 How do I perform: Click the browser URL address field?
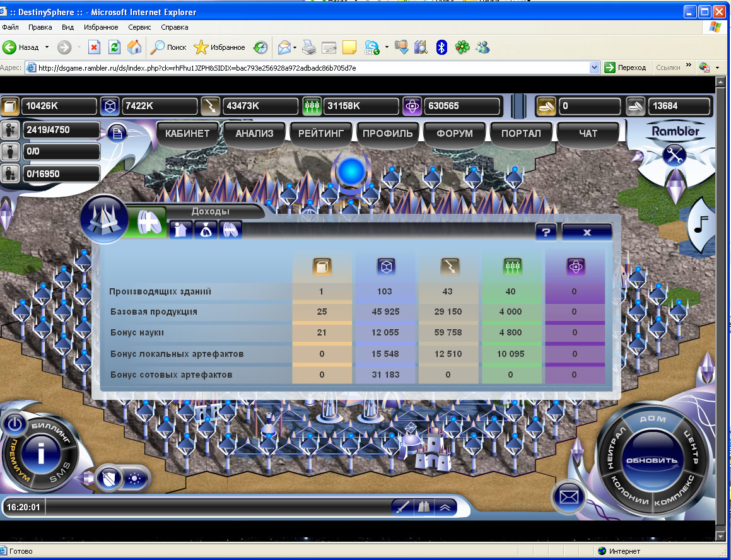click(309, 67)
